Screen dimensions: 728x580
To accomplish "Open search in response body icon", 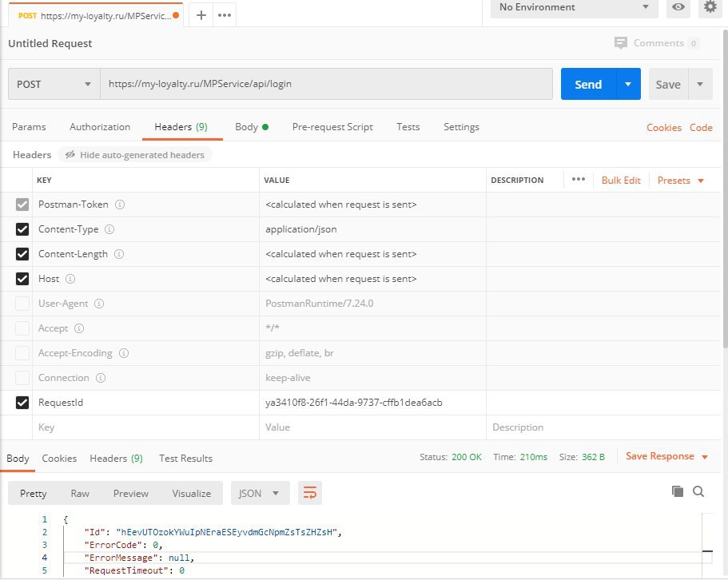I will (x=698, y=491).
